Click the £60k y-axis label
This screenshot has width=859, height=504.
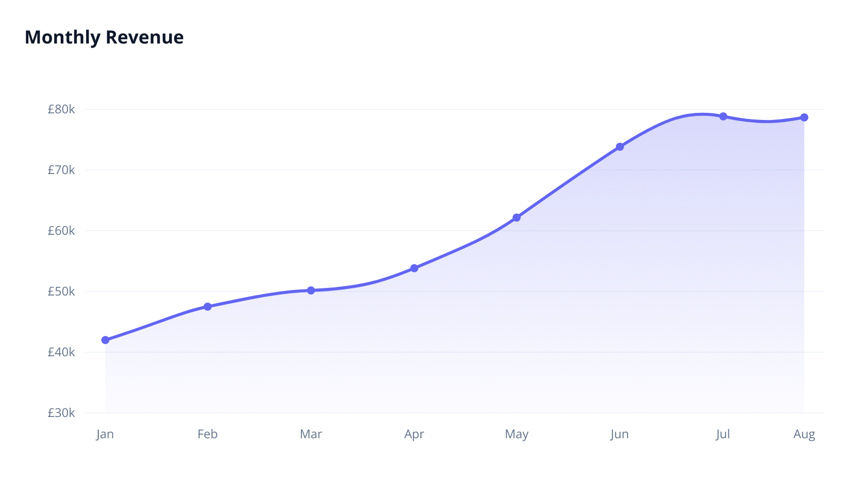tap(61, 231)
